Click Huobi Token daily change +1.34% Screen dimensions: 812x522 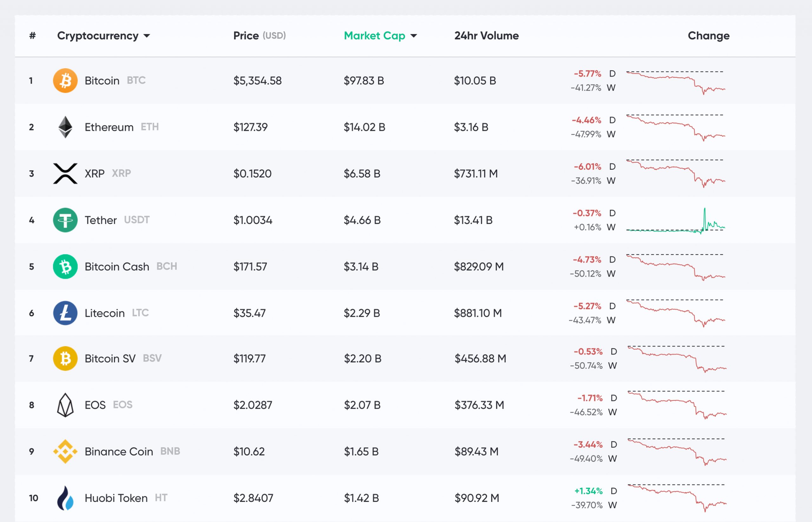588,491
